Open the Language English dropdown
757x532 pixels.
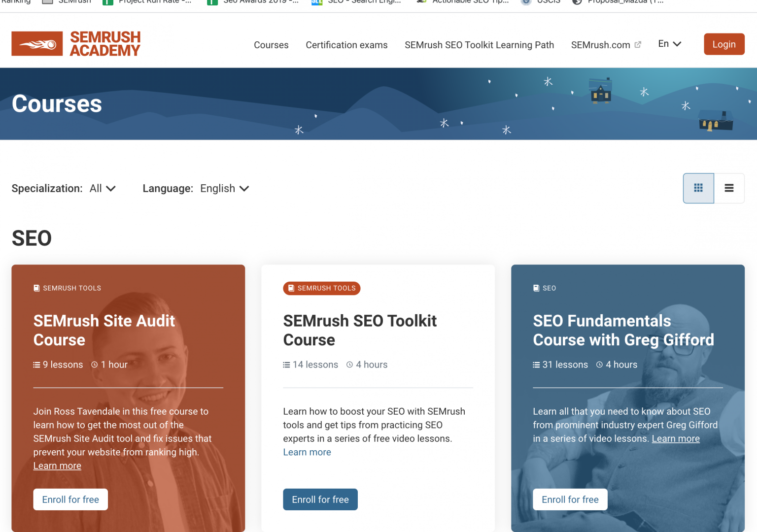[224, 189]
